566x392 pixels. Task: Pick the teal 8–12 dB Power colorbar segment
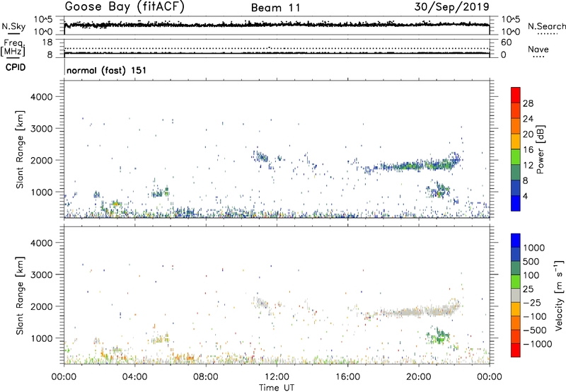[x=516, y=173]
